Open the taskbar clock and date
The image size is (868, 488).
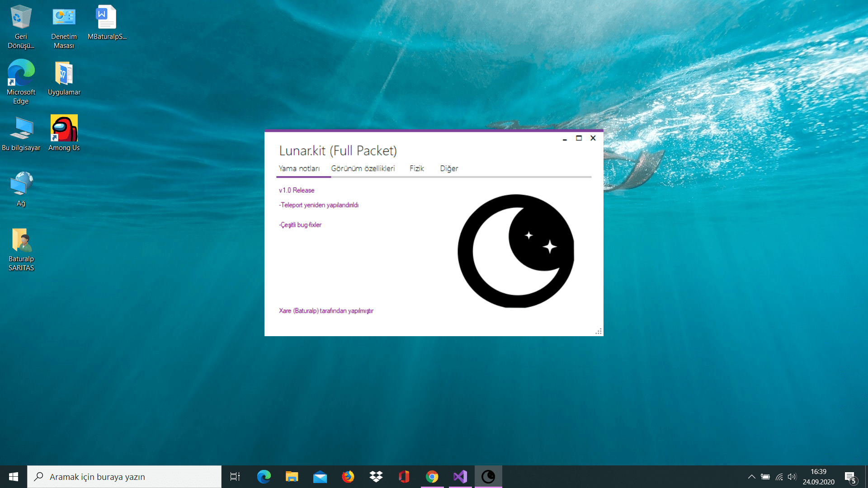[x=818, y=477]
